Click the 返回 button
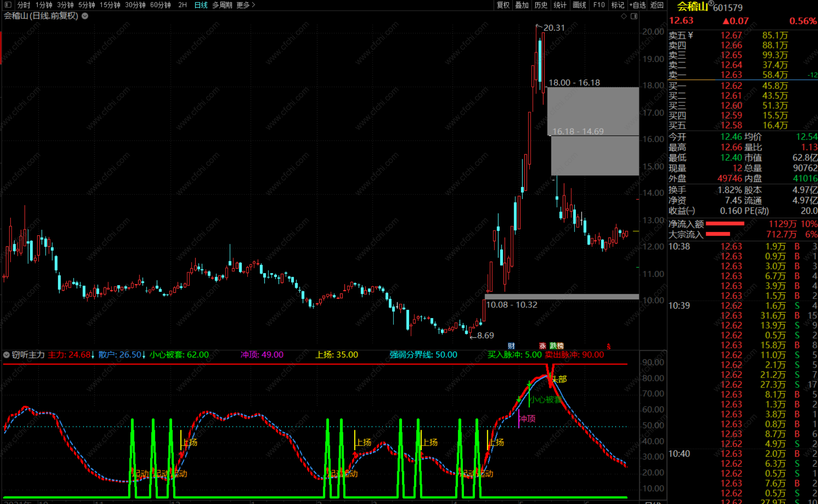 pyautogui.click(x=657, y=5)
